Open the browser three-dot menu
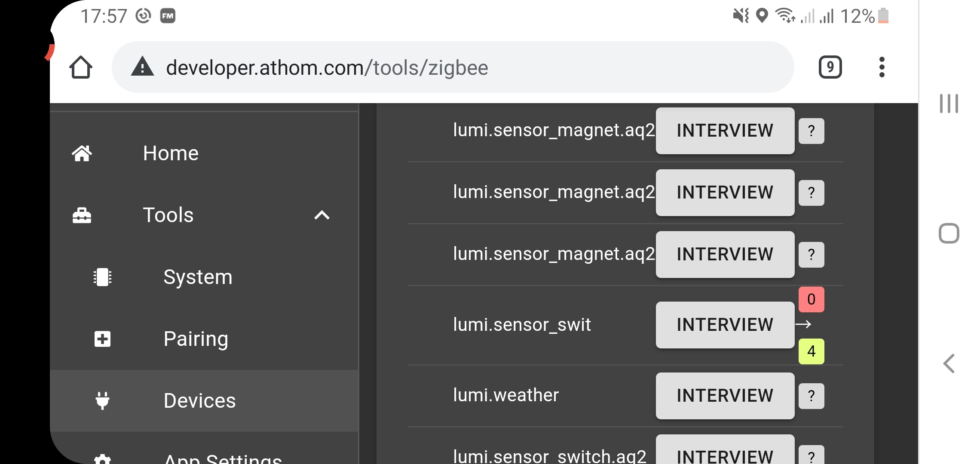Image resolution: width=980 pixels, height=464 pixels. (882, 67)
